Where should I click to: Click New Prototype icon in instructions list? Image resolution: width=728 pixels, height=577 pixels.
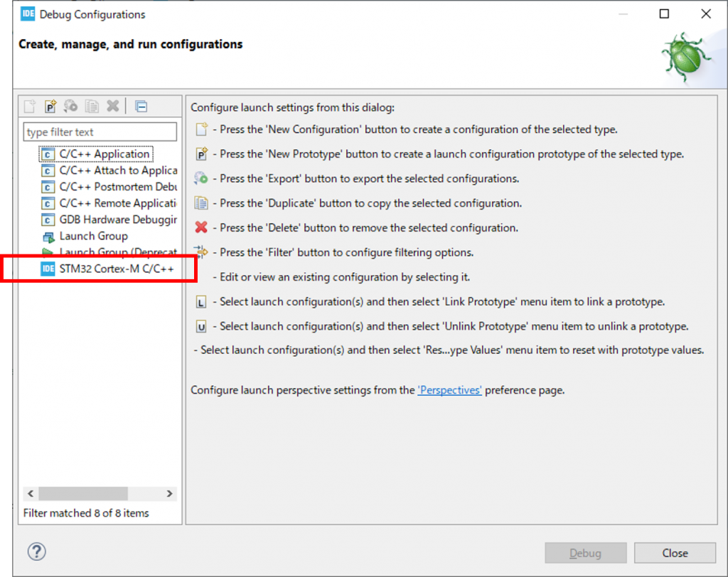(x=201, y=153)
